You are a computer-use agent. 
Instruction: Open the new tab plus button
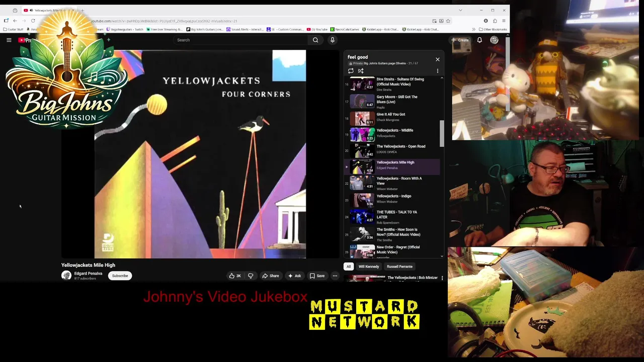click(x=83, y=10)
